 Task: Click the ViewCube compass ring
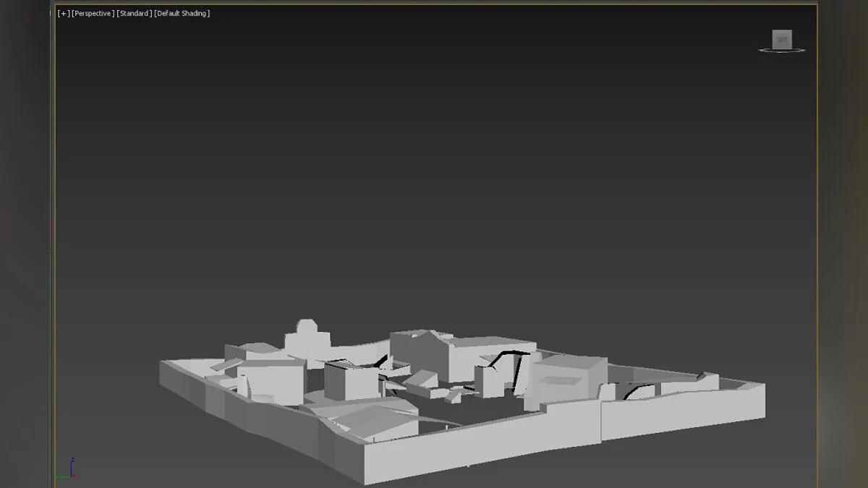(x=782, y=51)
